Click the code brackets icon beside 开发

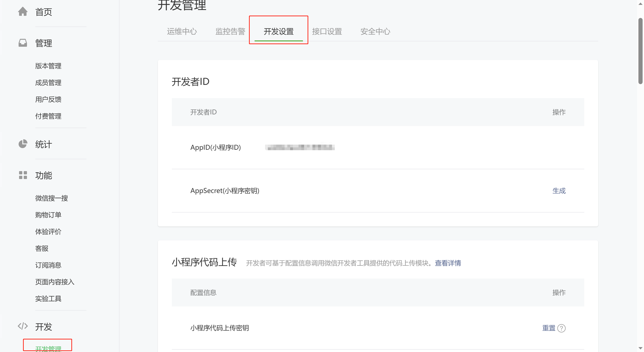[23, 326]
